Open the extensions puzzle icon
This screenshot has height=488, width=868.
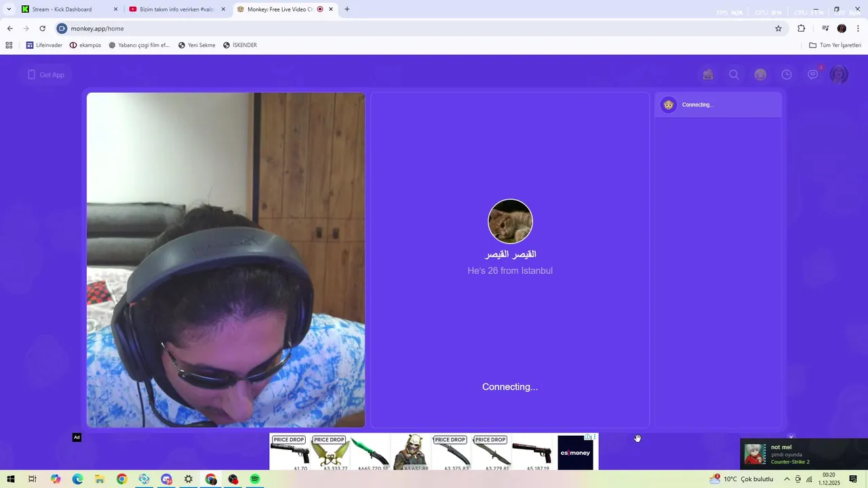point(802,28)
